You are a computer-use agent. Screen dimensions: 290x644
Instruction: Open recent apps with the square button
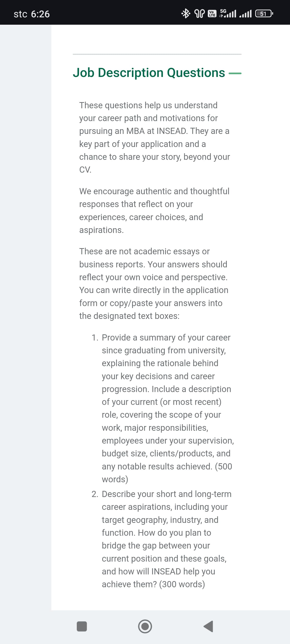82,626
